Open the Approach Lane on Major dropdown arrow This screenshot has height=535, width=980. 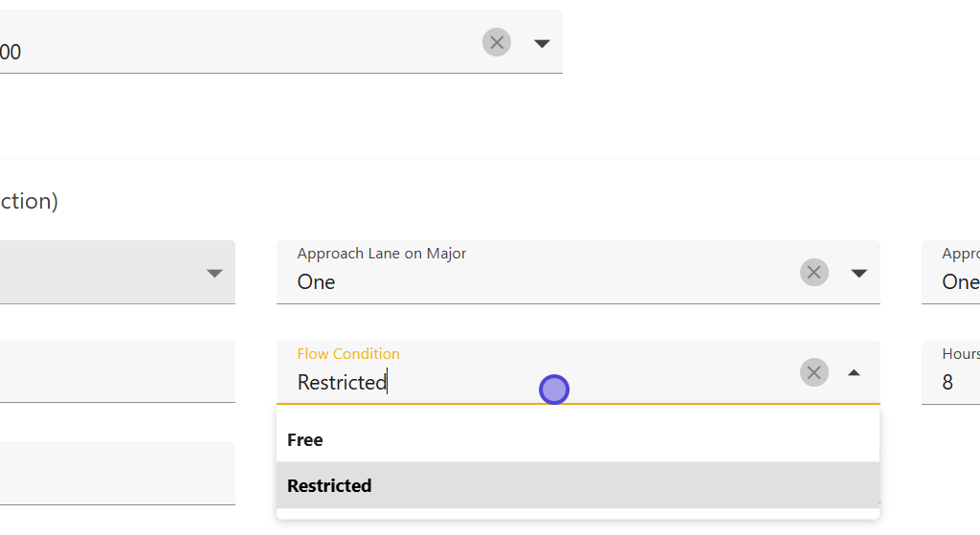pos(858,273)
